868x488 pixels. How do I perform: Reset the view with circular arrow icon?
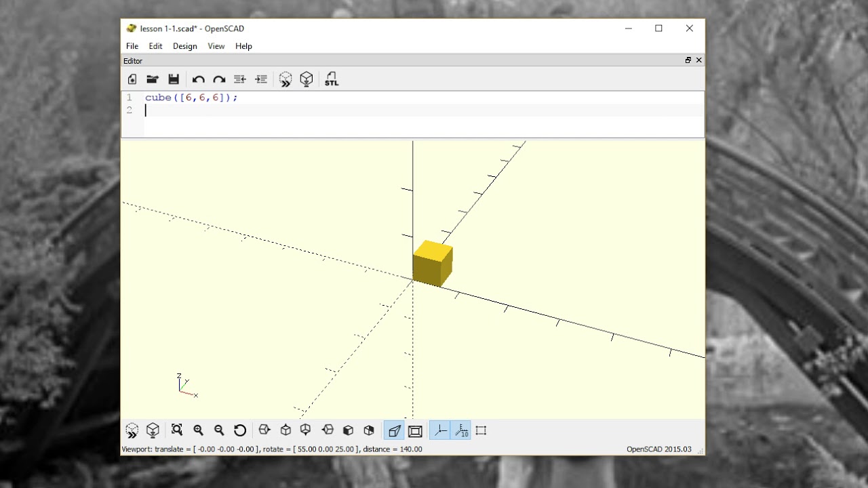coord(240,430)
